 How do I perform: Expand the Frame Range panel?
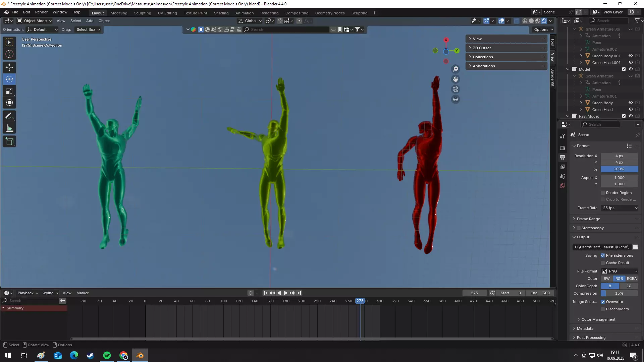(588, 219)
